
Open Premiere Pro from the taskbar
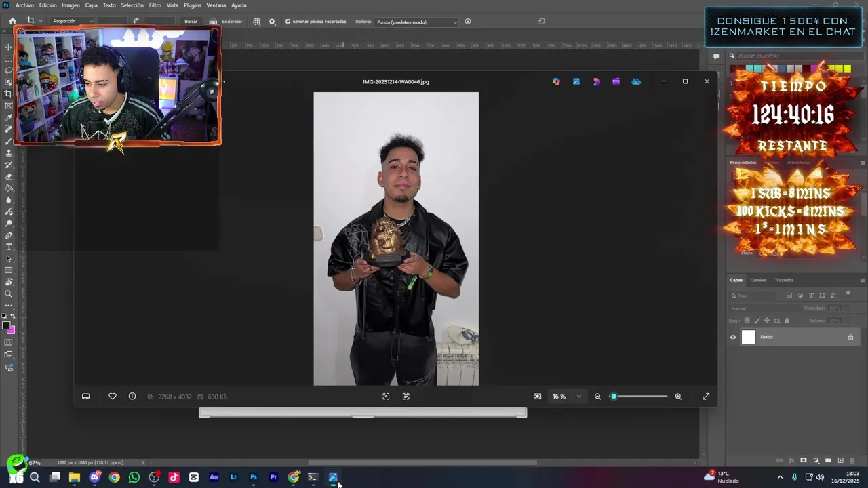pos(273,477)
